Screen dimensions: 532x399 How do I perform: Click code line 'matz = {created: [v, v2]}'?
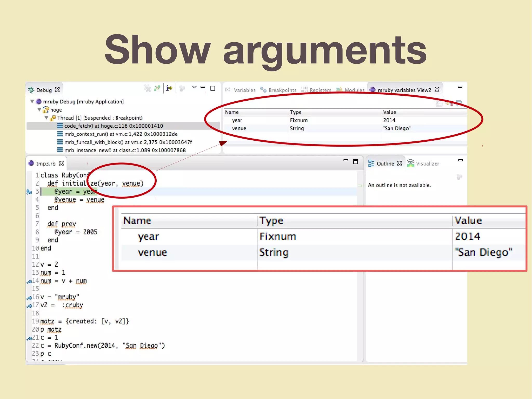(x=85, y=321)
